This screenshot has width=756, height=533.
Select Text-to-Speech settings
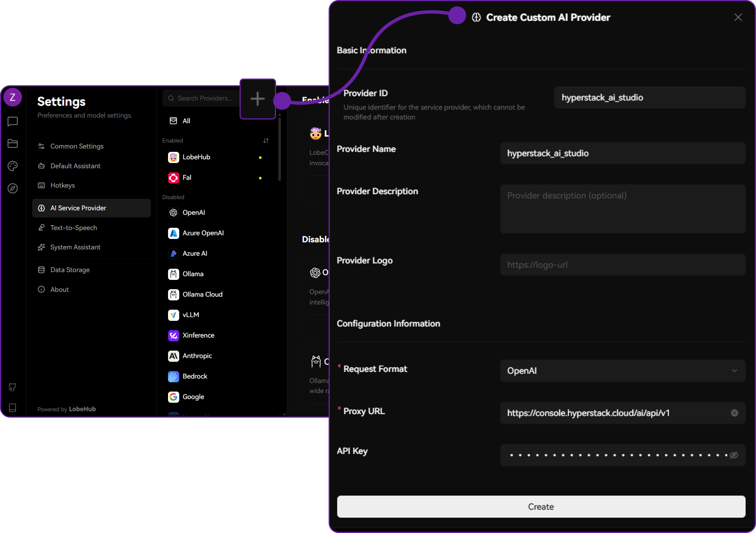pyautogui.click(x=73, y=227)
